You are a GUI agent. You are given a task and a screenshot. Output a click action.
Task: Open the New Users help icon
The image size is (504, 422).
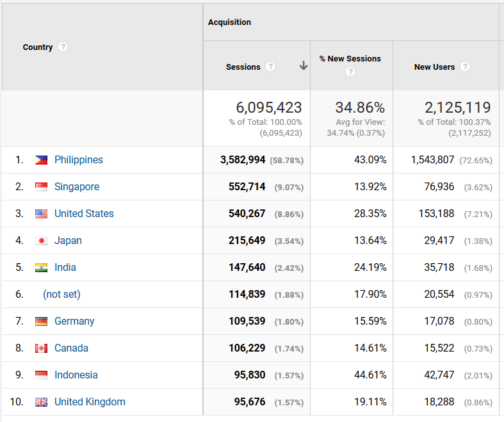[465, 67]
